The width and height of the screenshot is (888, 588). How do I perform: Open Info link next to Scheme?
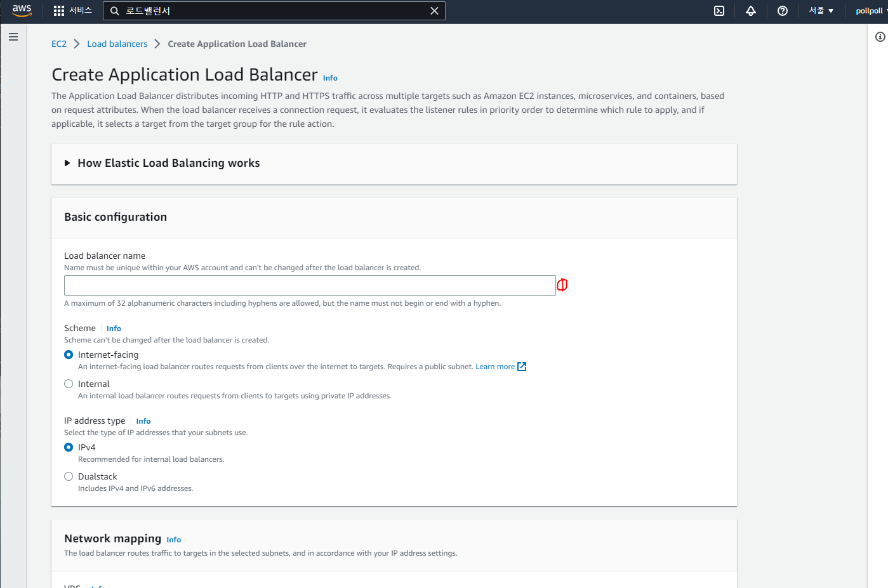point(114,329)
